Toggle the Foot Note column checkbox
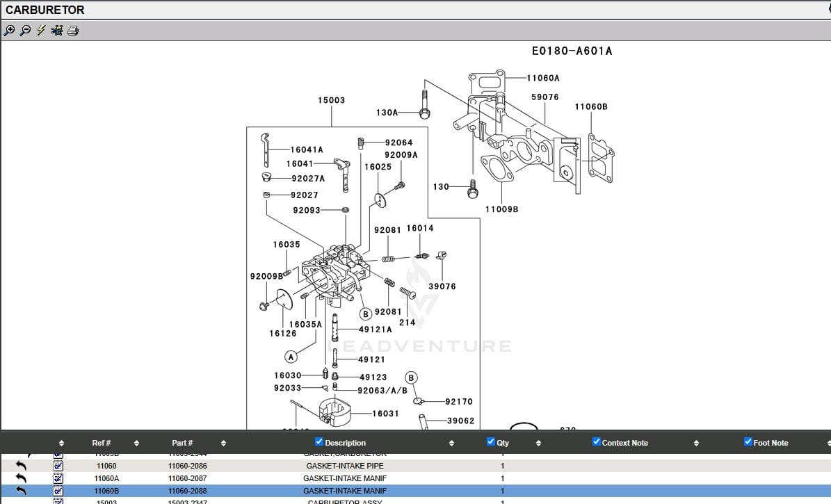Image resolution: width=831 pixels, height=504 pixels. point(748,442)
